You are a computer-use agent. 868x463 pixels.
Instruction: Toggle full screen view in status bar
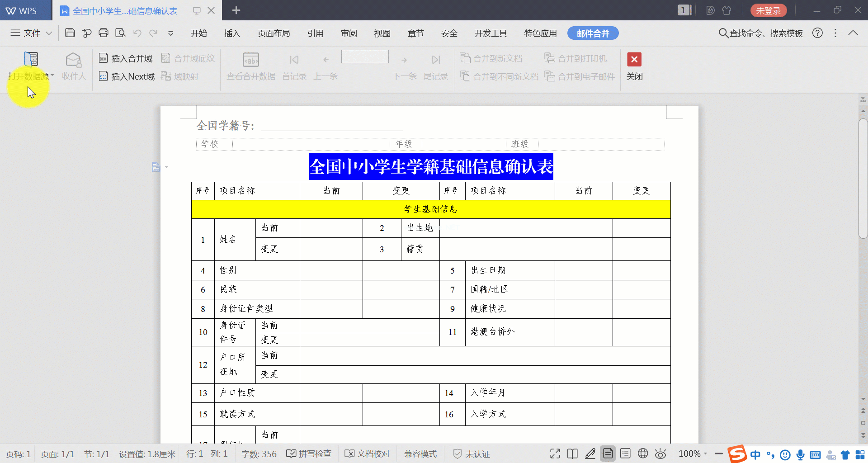[x=555, y=454]
